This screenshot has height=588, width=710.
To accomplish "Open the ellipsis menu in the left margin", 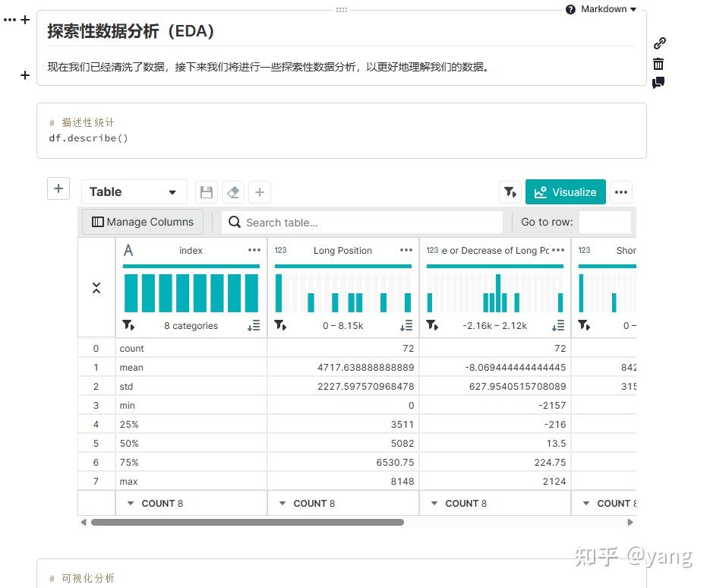I will pyautogui.click(x=11, y=20).
